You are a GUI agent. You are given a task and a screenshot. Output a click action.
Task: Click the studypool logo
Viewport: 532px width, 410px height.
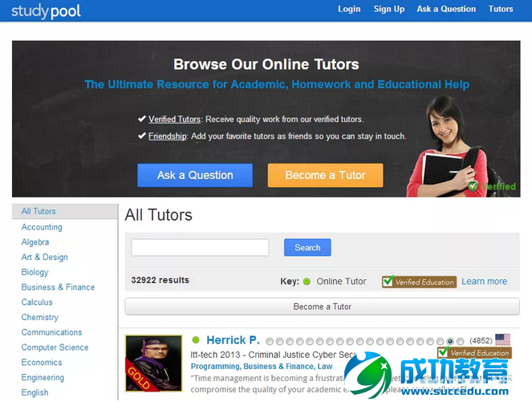[46, 11]
